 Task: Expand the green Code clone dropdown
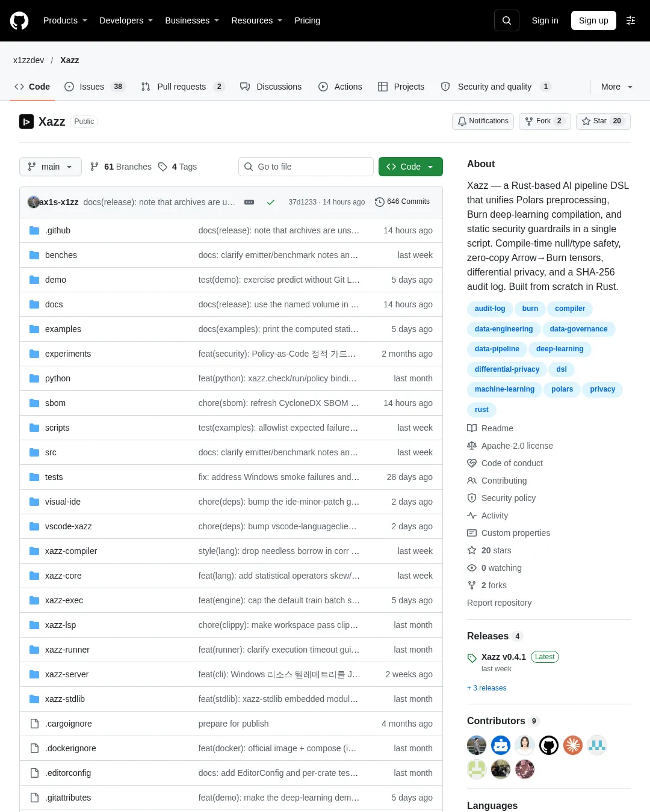click(410, 167)
